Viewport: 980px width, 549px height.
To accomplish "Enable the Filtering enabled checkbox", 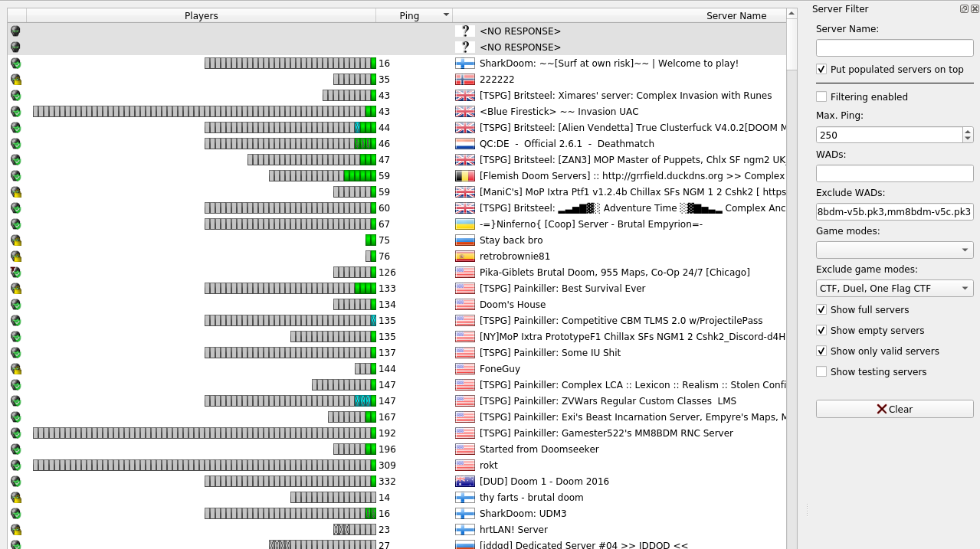I will pos(821,96).
